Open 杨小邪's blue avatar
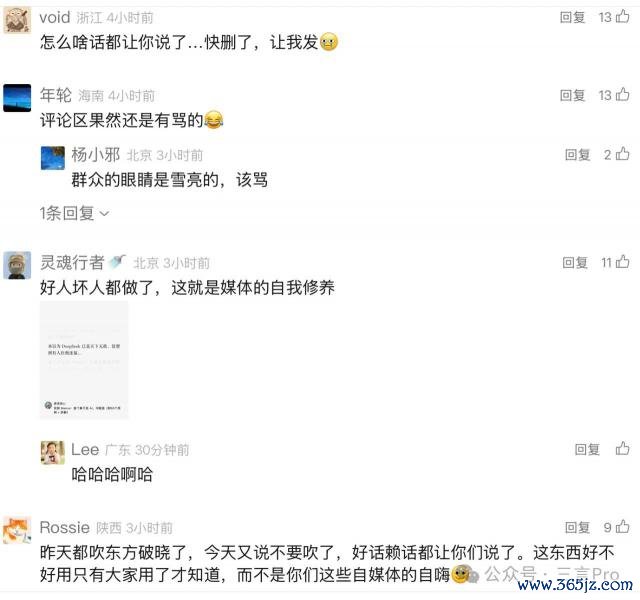This screenshot has width=640, height=600. click(53, 158)
